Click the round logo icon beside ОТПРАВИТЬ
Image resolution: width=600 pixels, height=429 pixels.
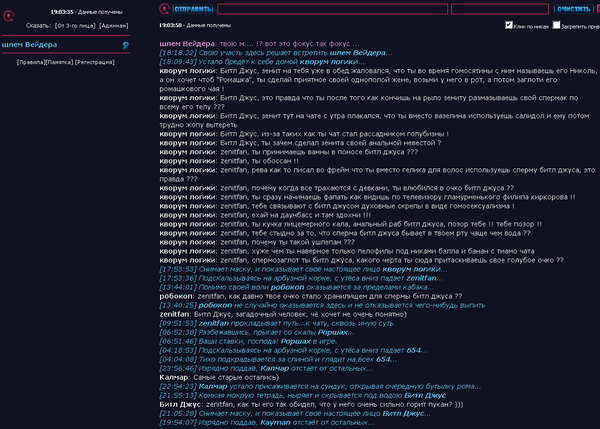click(x=166, y=9)
